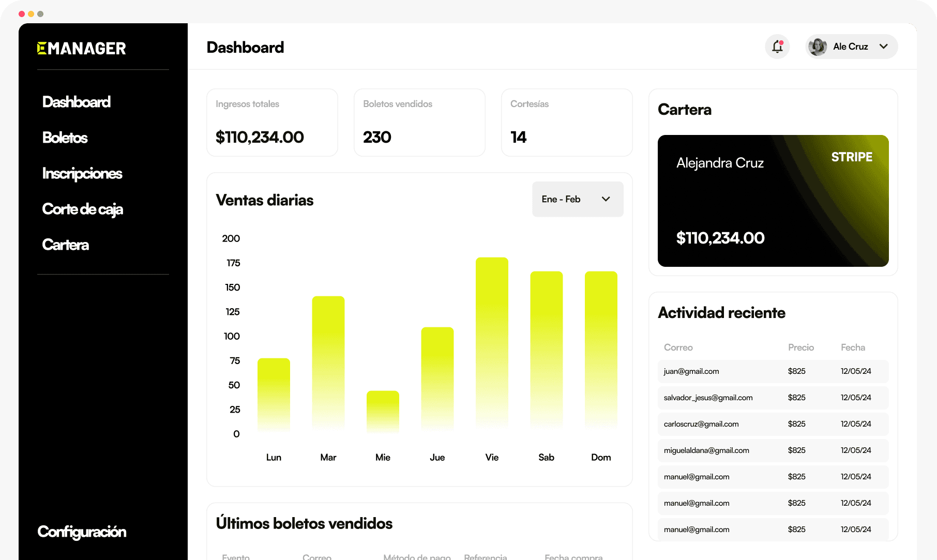This screenshot has width=937, height=560.
Task: Click the black Stripe wallet card
Action: [773, 201]
